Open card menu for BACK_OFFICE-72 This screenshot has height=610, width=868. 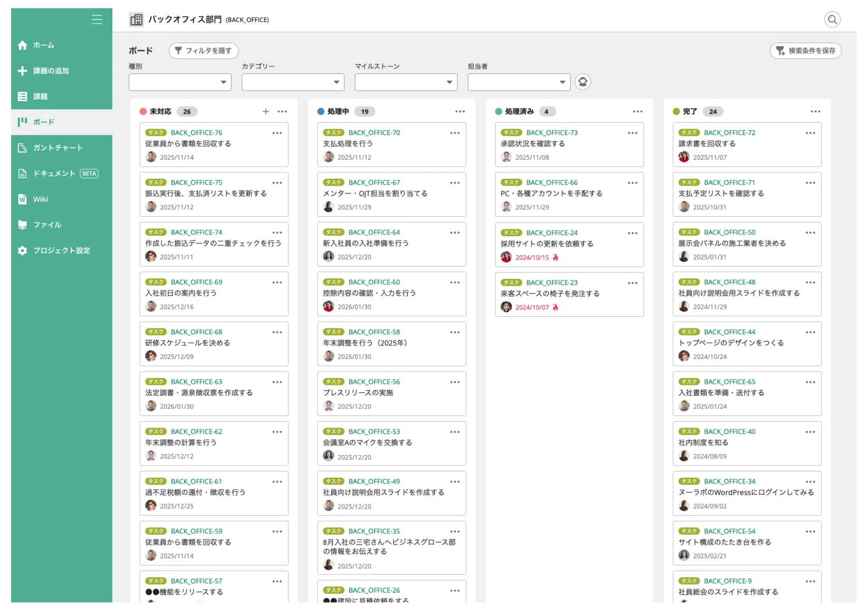(x=811, y=133)
